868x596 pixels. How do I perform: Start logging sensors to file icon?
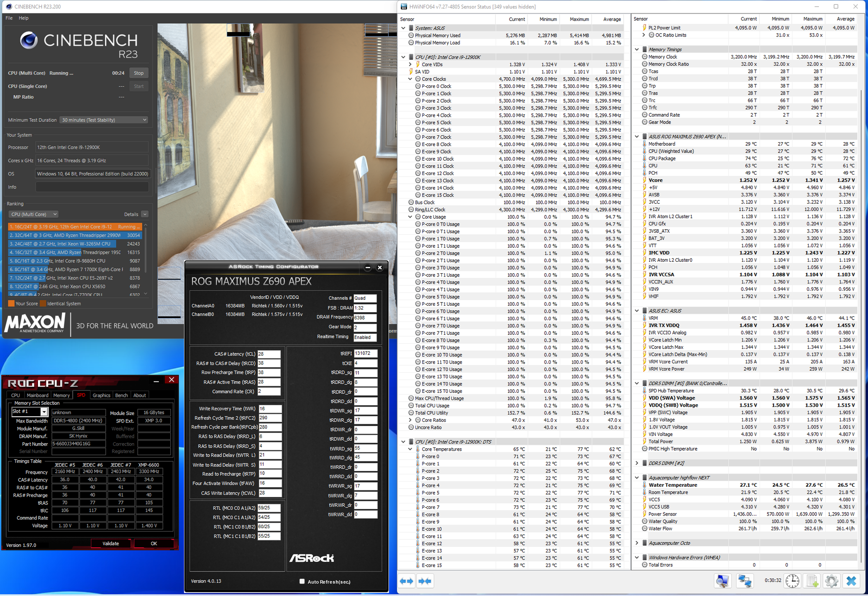click(x=812, y=581)
